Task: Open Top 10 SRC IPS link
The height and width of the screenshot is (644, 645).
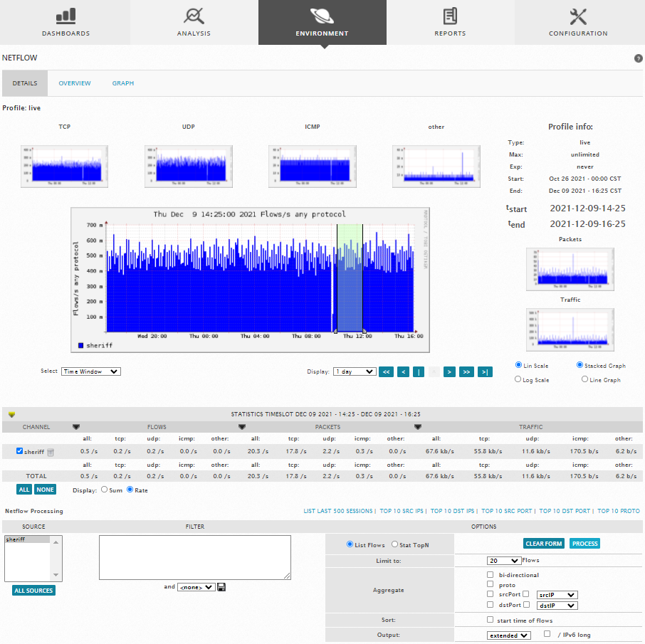Action: point(401,511)
